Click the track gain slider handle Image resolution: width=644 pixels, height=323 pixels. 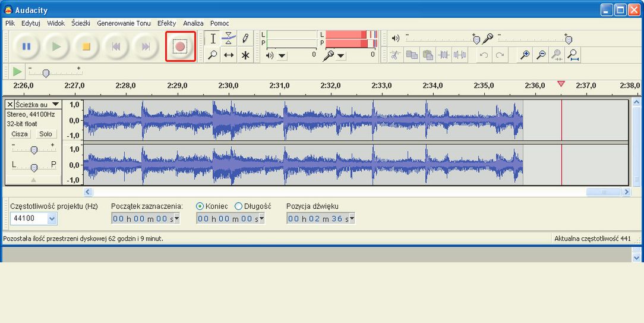pos(34,150)
